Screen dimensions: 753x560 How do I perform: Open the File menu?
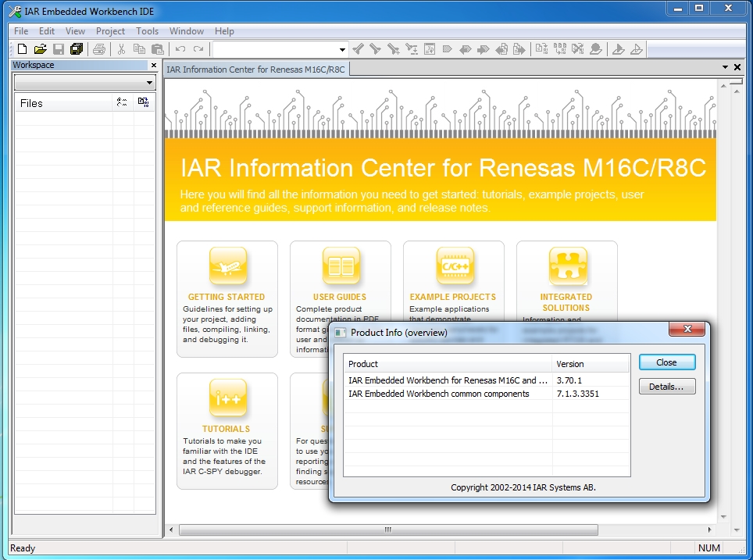click(21, 31)
